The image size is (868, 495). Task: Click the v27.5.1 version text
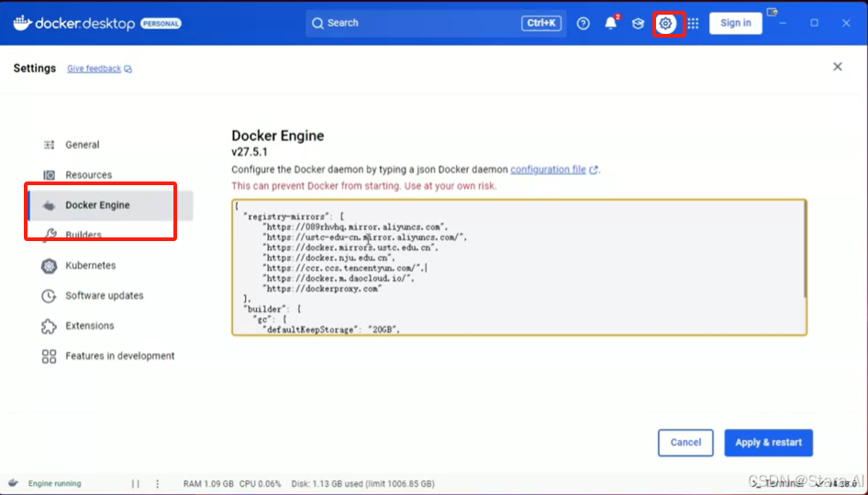(249, 152)
